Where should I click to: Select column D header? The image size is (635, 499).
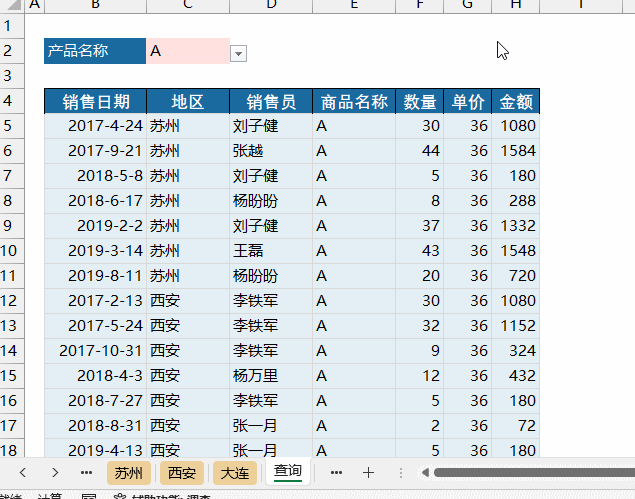click(271, 5)
